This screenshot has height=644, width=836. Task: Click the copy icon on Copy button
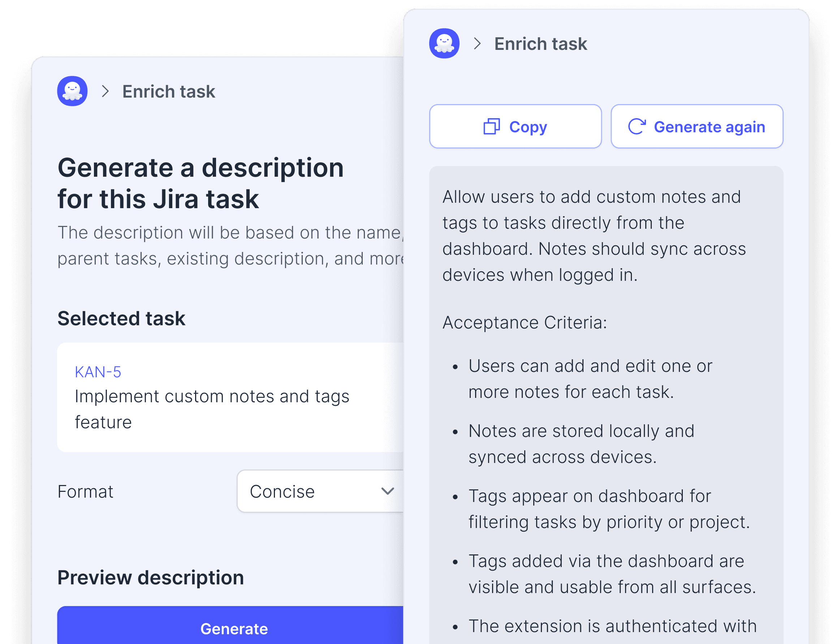coord(491,126)
